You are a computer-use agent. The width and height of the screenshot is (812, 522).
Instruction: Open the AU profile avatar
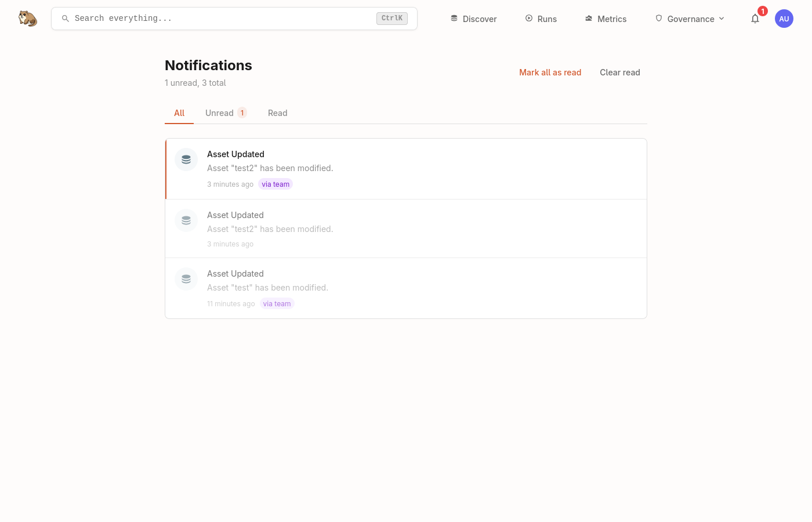tap(784, 18)
